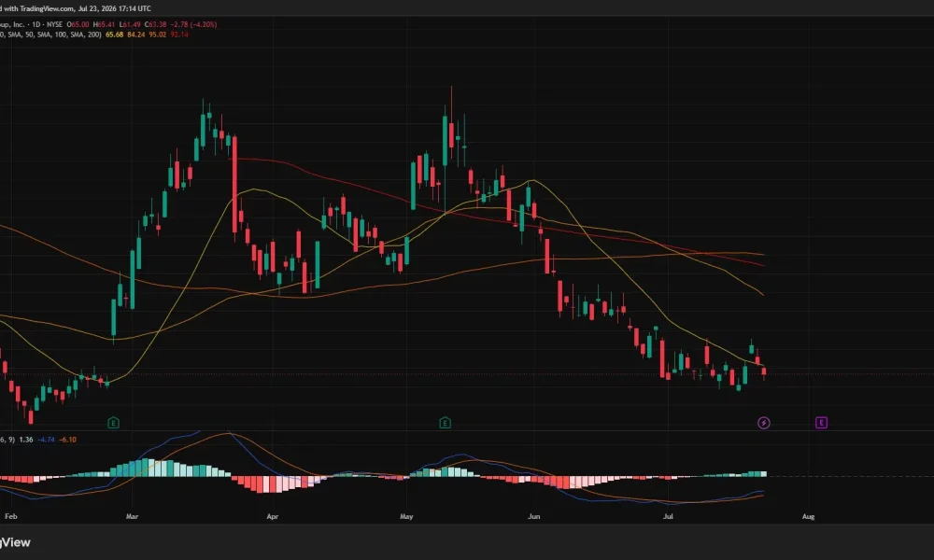
Task: Open the purple lightning event marker
Action: point(764,423)
